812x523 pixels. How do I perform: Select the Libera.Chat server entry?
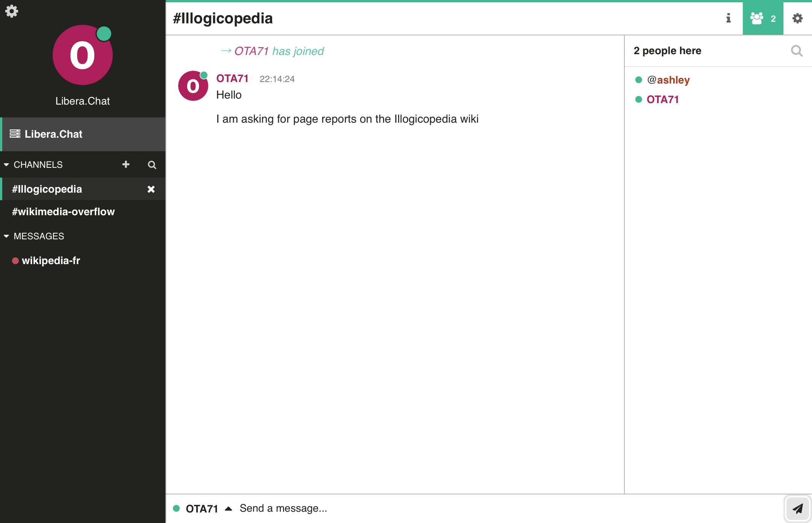click(53, 134)
